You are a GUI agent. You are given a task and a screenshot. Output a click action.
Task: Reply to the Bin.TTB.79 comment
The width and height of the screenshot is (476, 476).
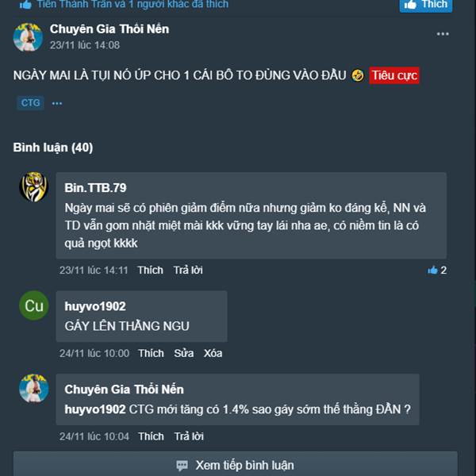(188, 270)
